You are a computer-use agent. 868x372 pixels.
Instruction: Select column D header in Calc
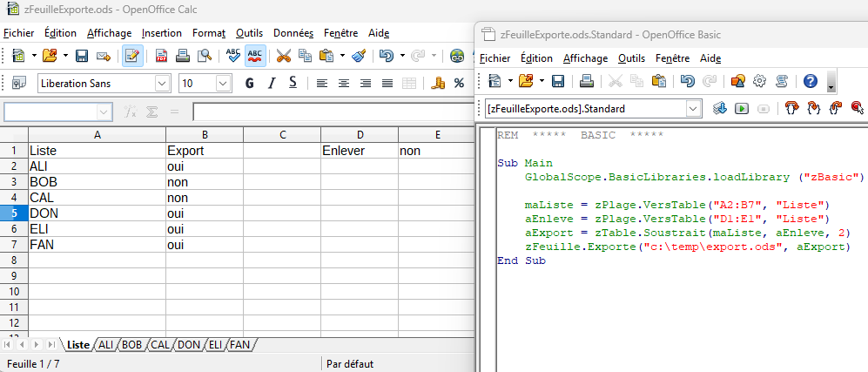[x=360, y=134]
